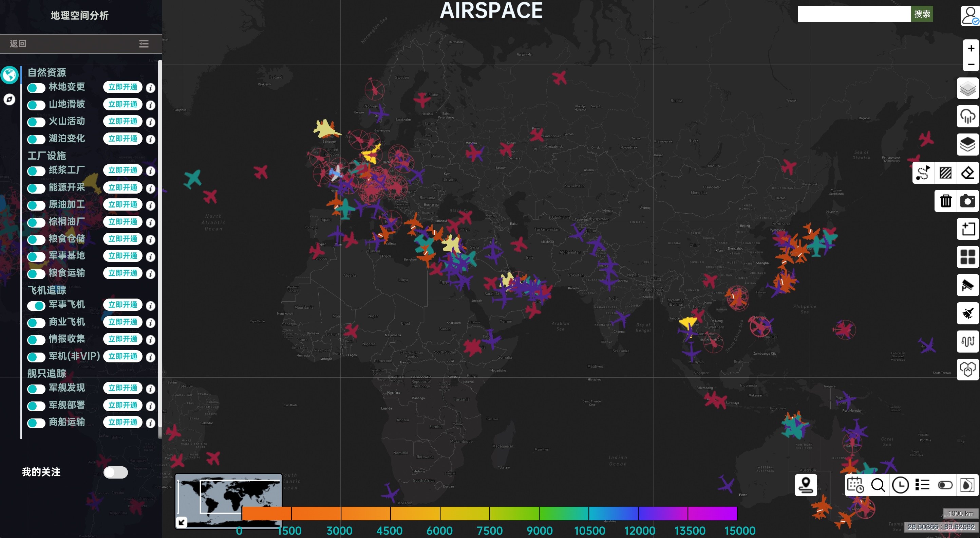980x538 pixels.
Task: Click the surveillance camera icon
Action: coord(967,285)
